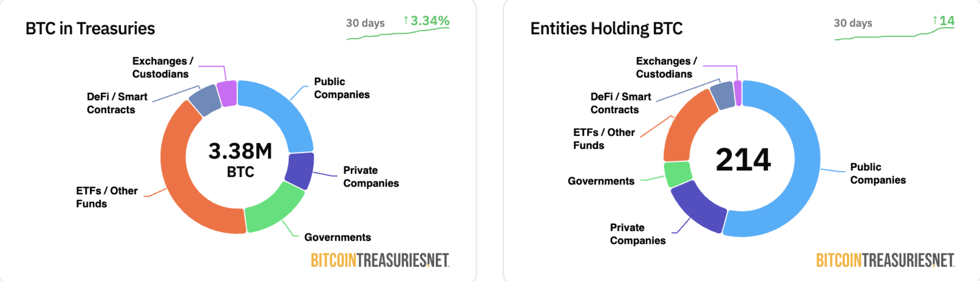Click the small green Governments segment in Entities Holding BTC

point(678,174)
